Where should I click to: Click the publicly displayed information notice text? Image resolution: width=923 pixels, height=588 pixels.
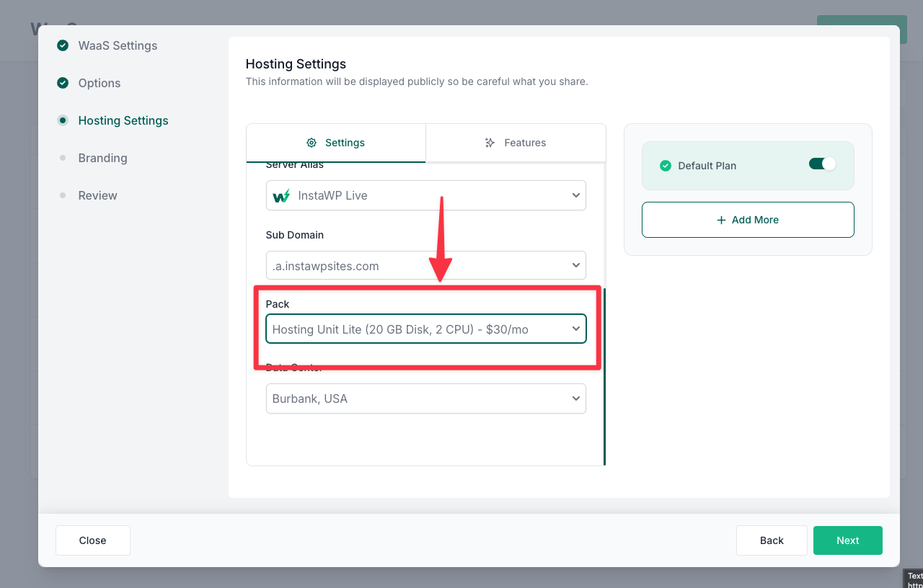[417, 81]
